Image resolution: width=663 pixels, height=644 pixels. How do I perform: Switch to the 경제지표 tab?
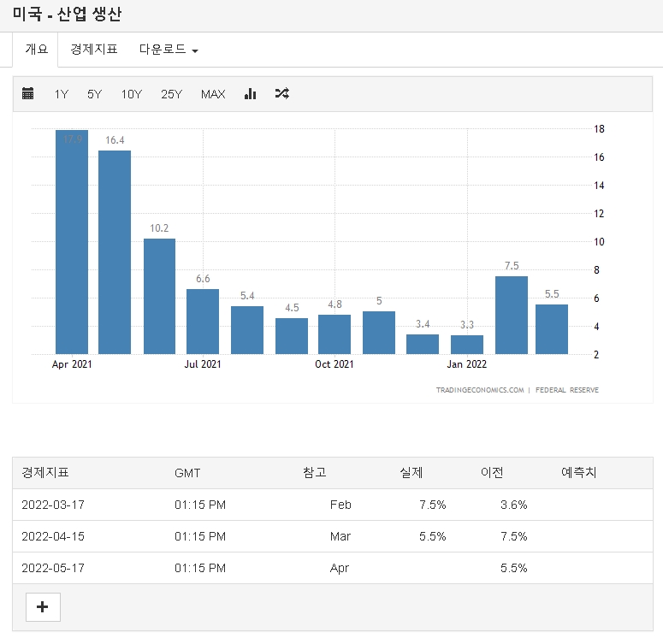(x=94, y=49)
